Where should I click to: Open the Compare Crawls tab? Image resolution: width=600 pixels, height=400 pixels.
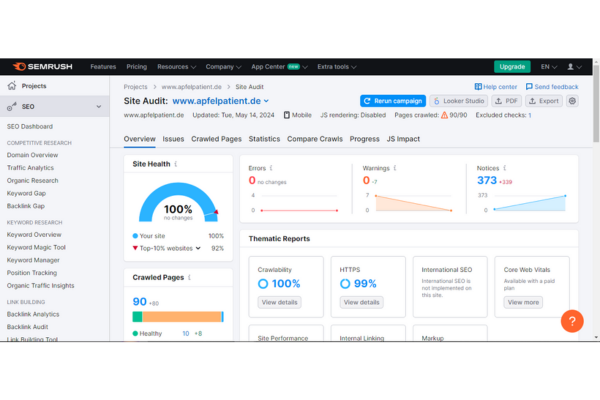click(315, 139)
